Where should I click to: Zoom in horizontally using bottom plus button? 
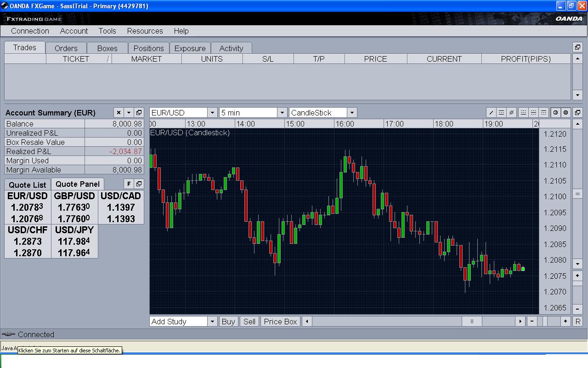pyautogui.click(x=565, y=322)
